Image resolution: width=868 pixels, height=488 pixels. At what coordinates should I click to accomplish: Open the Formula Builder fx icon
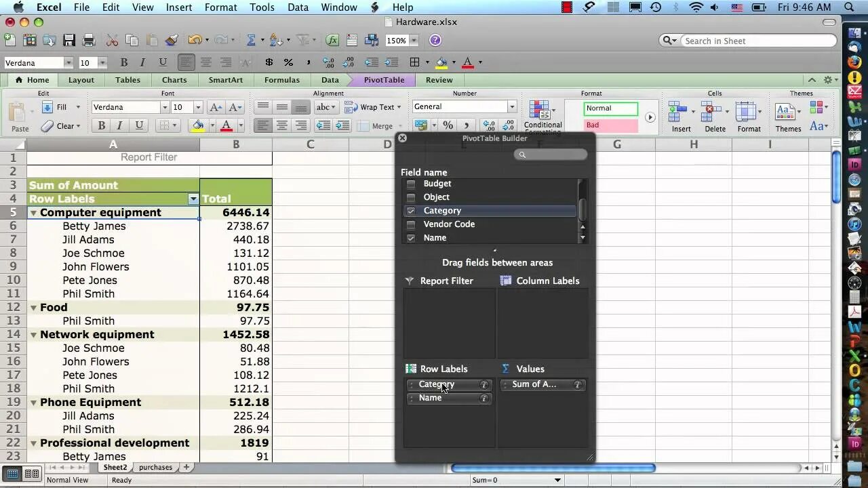332,41
